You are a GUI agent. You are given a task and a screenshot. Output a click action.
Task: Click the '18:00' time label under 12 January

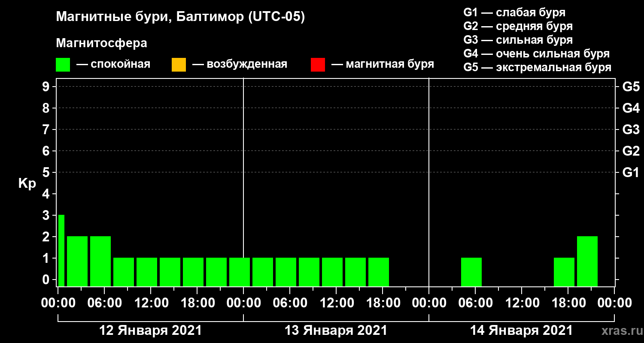[197, 303]
